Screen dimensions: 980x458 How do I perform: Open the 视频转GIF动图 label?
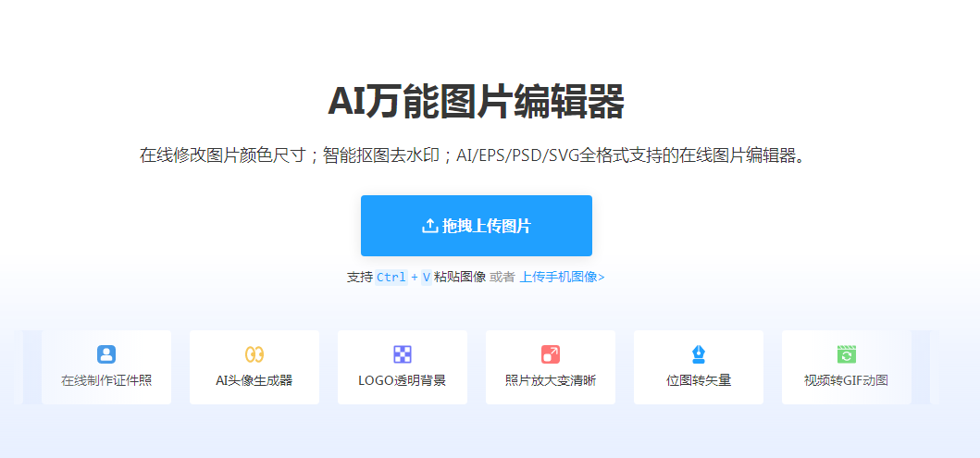point(847,380)
